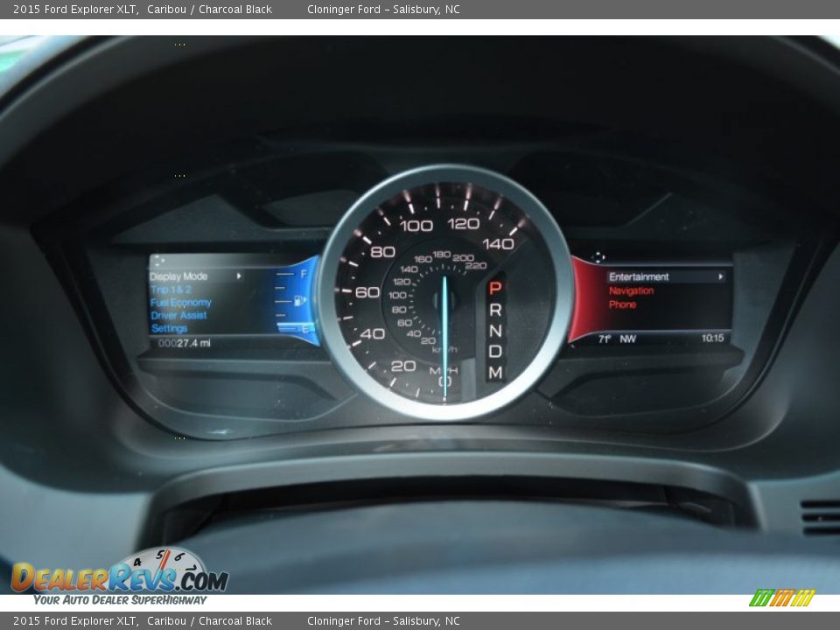The width and height of the screenshot is (840, 630).
Task: Click the orange P gear position icon
Action: (495, 286)
